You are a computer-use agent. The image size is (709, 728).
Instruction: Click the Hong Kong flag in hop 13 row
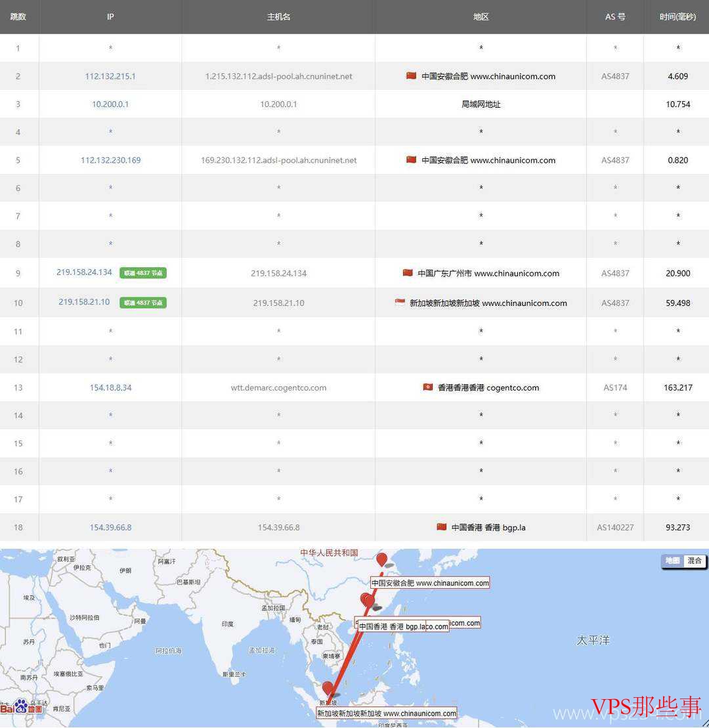click(x=427, y=387)
